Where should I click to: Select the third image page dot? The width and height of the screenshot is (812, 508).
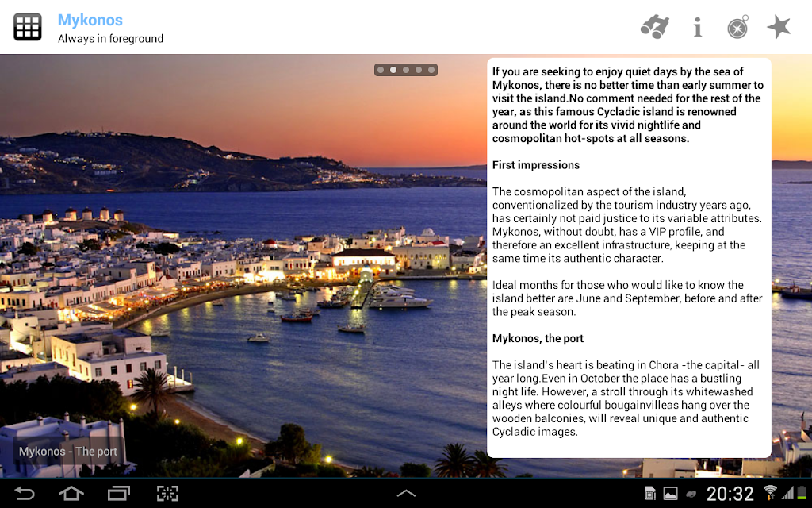[406, 70]
